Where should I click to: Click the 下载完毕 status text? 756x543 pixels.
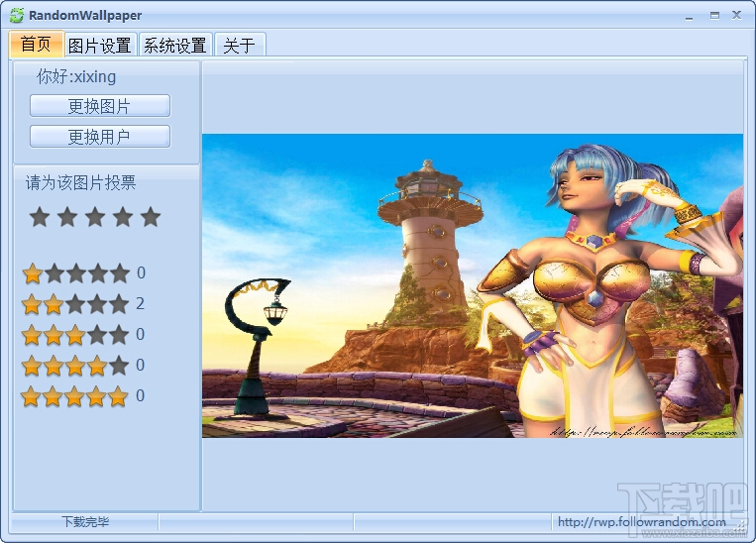[85, 522]
